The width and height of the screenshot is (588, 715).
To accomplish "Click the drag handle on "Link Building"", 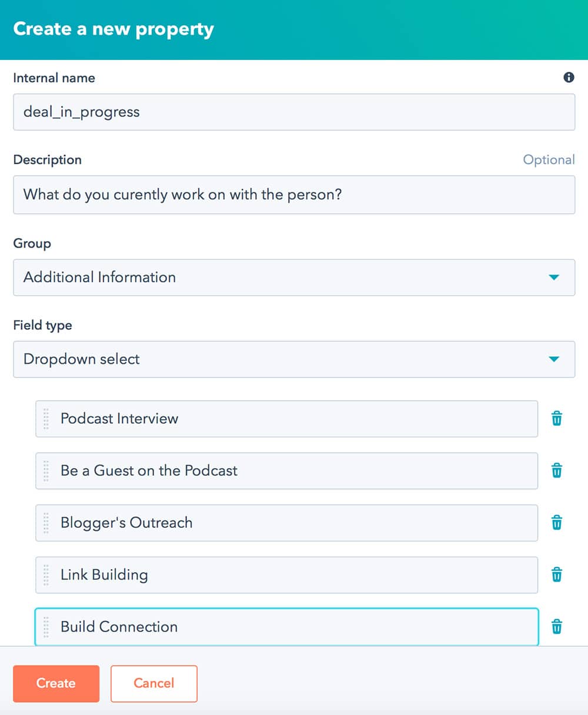I will tap(46, 574).
